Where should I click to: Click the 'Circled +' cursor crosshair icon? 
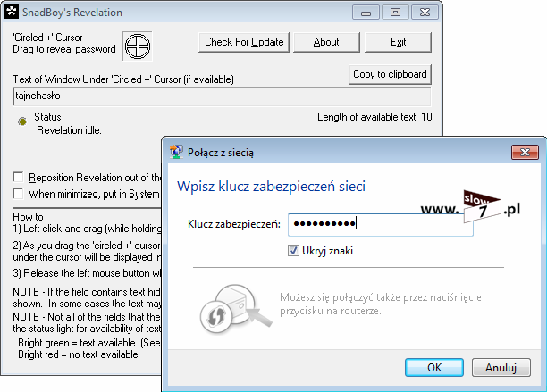[x=138, y=46]
